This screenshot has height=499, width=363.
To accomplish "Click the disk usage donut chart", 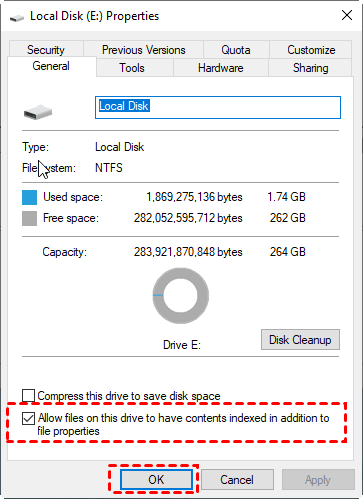I will click(x=181, y=296).
